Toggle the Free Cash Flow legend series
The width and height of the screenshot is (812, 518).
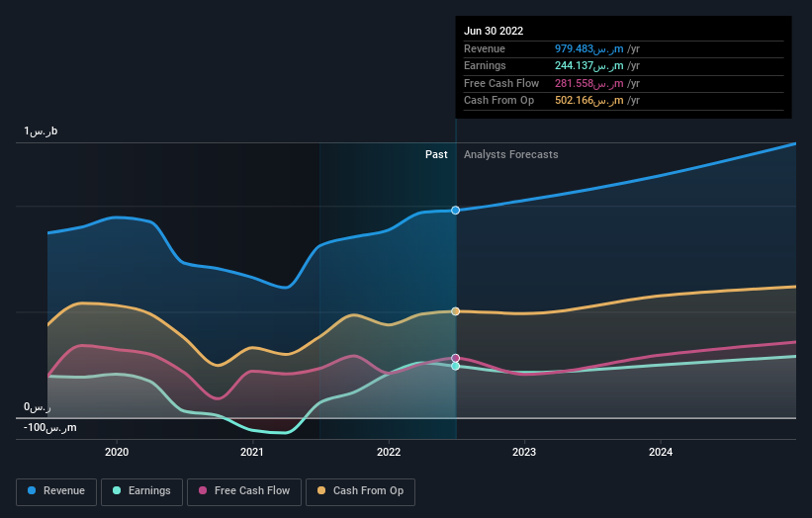(244, 491)
